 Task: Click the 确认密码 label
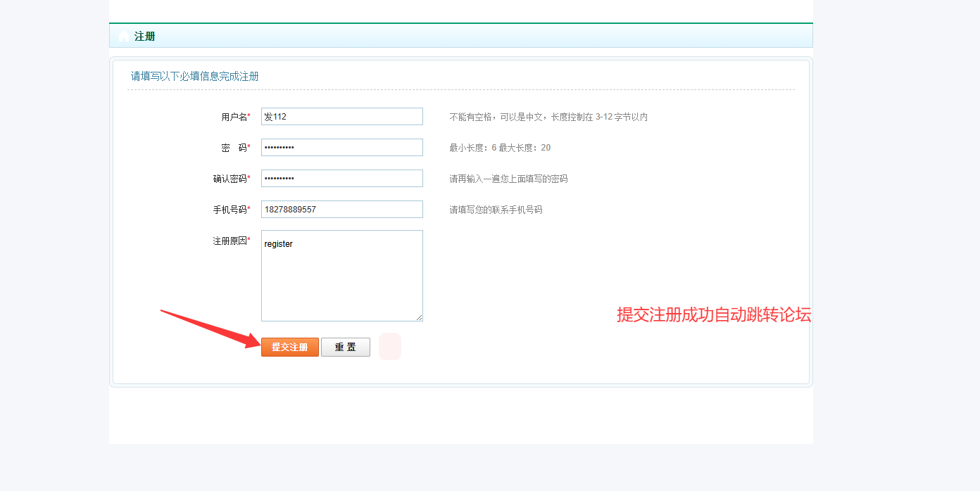pyautogui.click(x=232, y=179)
